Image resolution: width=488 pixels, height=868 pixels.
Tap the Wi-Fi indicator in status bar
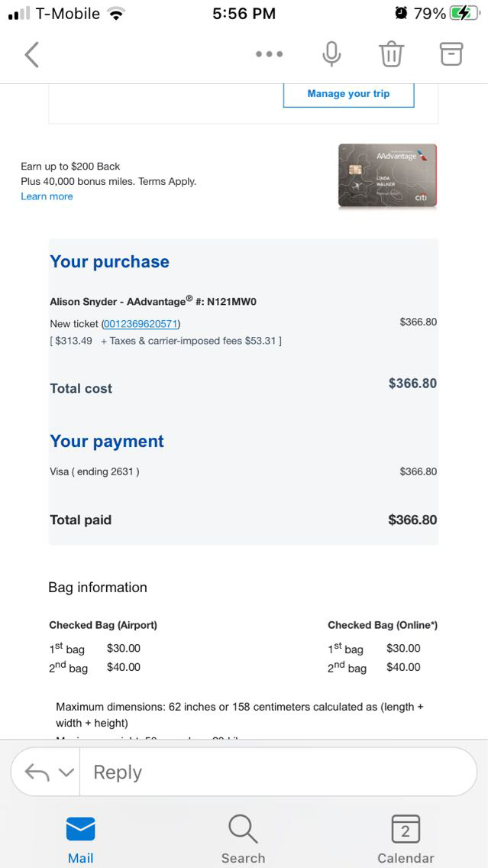coord(116,13)
